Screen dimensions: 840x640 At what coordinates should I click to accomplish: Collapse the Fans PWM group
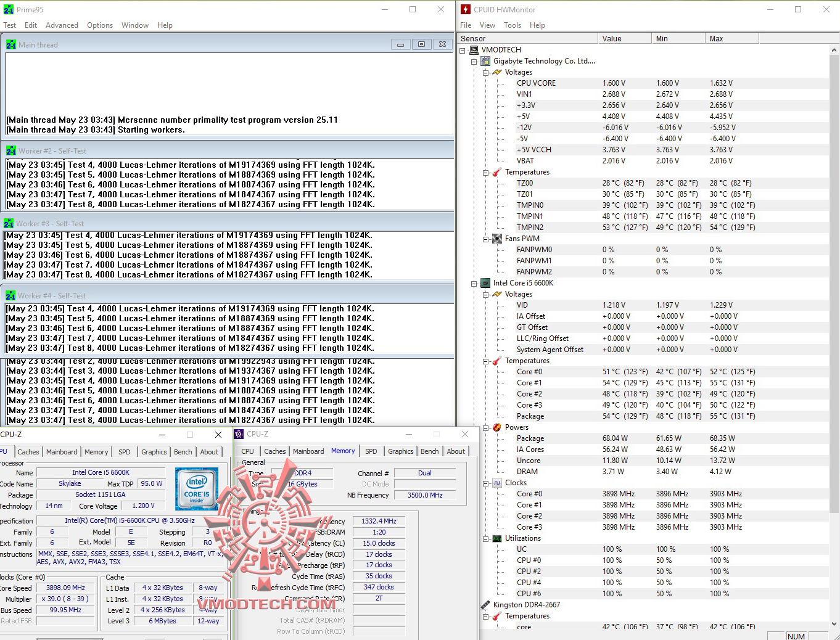[x=485, y=239]
